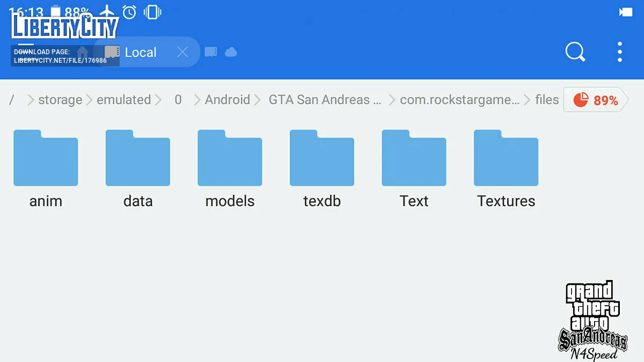
Task: Open the anim folder
Action: click(x=46, y=169)
